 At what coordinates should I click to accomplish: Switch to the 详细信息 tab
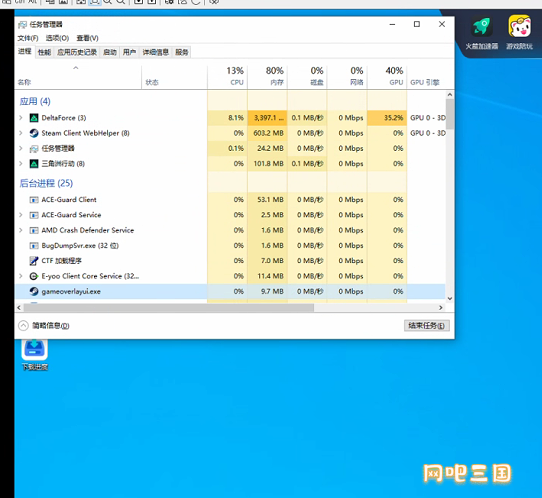156,52
